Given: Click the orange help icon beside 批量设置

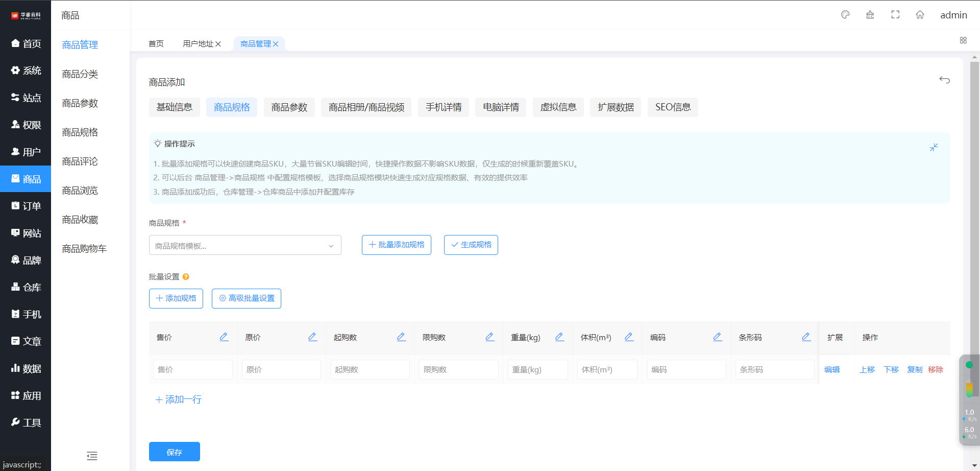Looking at the screenshot, I should (x=186, y=277).
